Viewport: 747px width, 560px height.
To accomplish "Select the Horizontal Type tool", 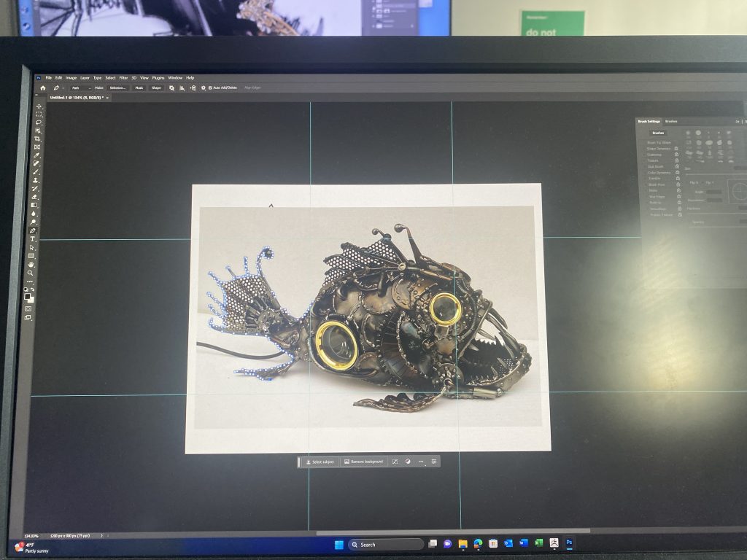I will pos(32,239).
